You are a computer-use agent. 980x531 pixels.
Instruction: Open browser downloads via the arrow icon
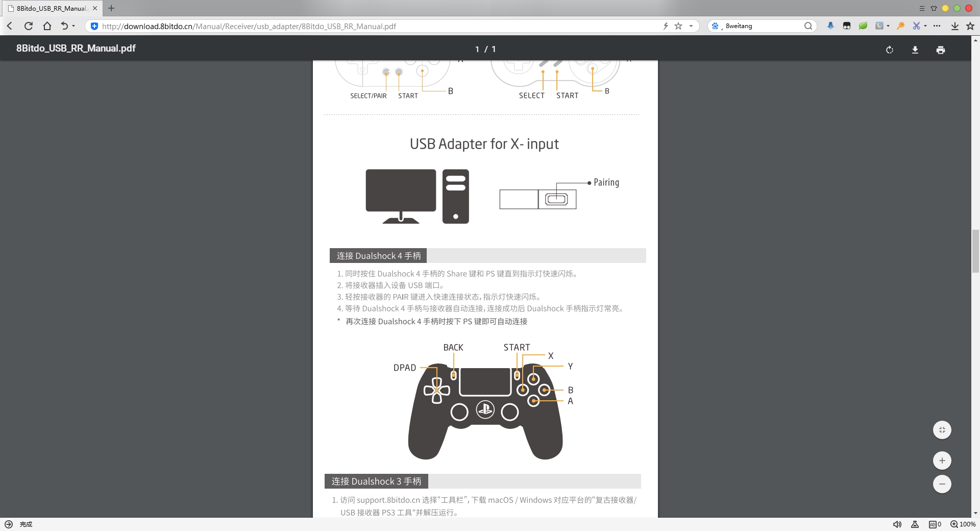(955, 26)
